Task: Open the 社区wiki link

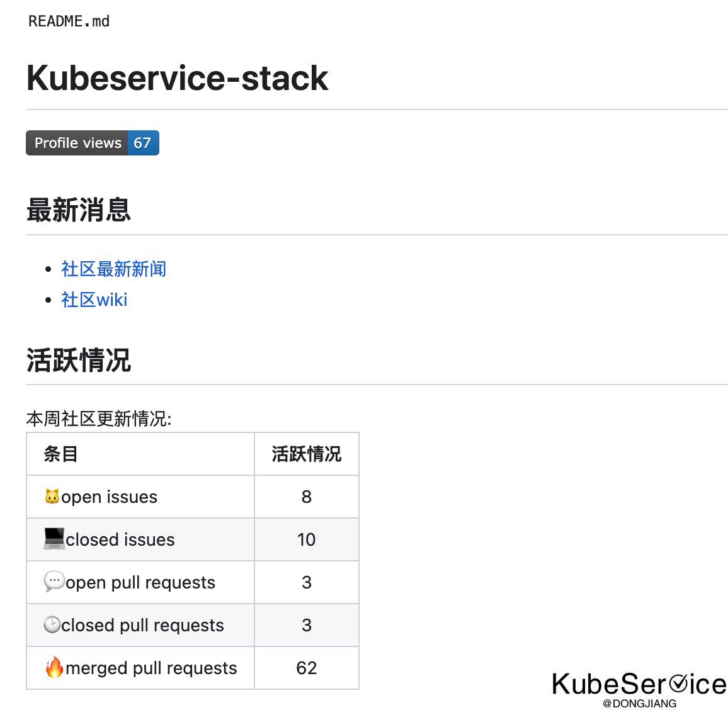Action: [x=94, y=300]
